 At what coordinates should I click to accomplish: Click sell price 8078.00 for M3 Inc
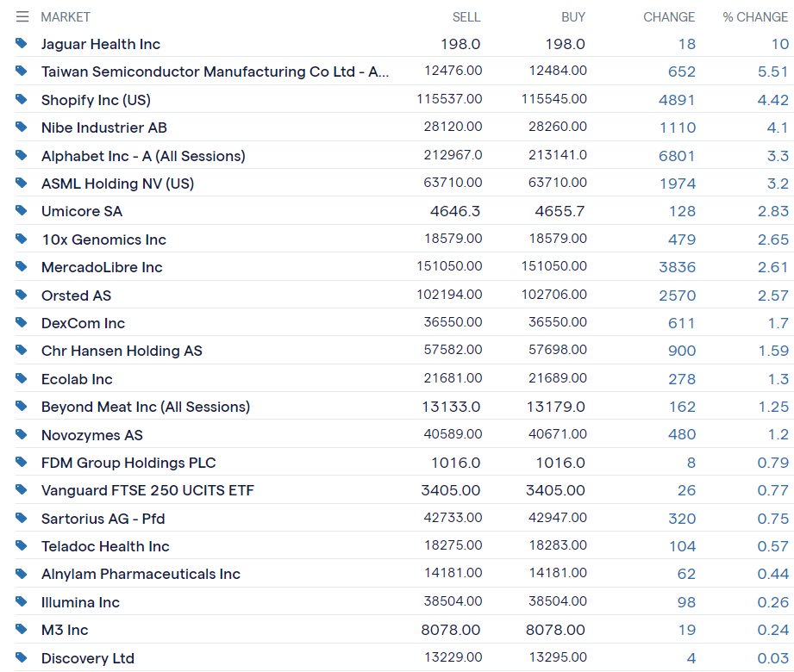coord(451,630)
